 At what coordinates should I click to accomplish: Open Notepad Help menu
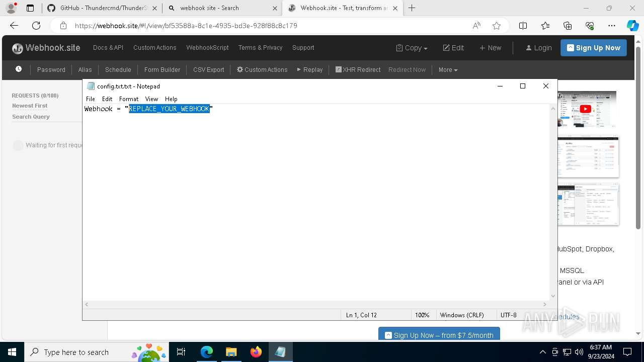(x=171, y=99)
